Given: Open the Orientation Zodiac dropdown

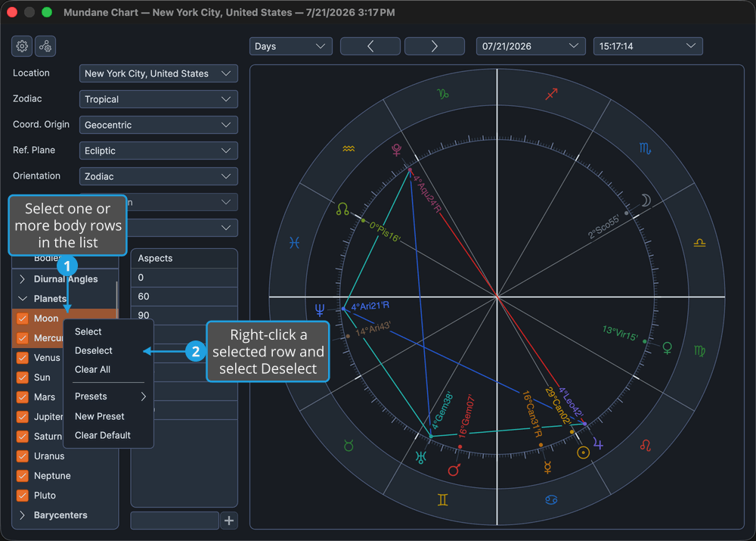Looking at the screenshot, I should pos(158,176).
